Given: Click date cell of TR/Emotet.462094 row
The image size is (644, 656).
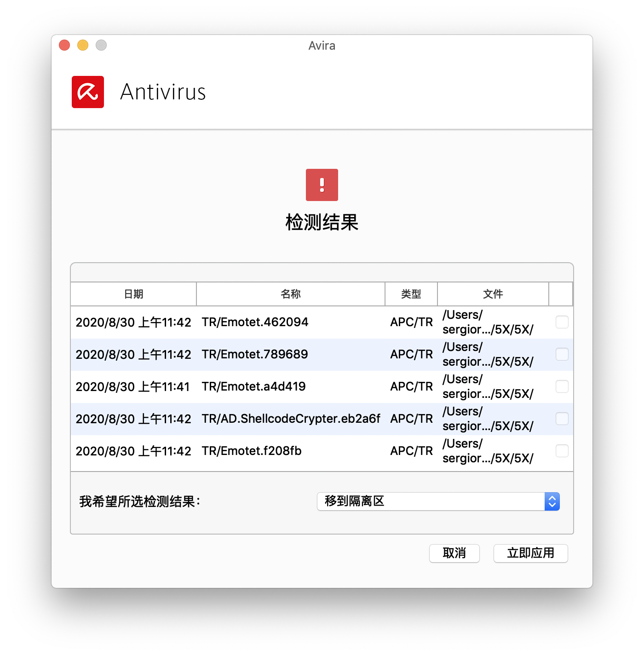Looking at the screenshot, I should (x=133, y=322).
